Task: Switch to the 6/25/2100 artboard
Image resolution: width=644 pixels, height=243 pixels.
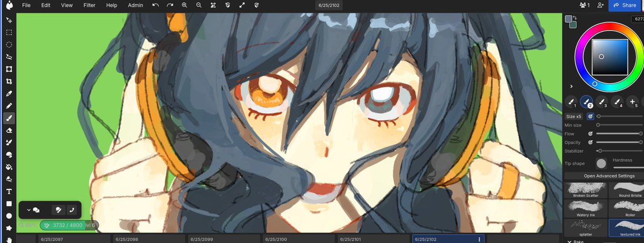Action: point(298,239)
